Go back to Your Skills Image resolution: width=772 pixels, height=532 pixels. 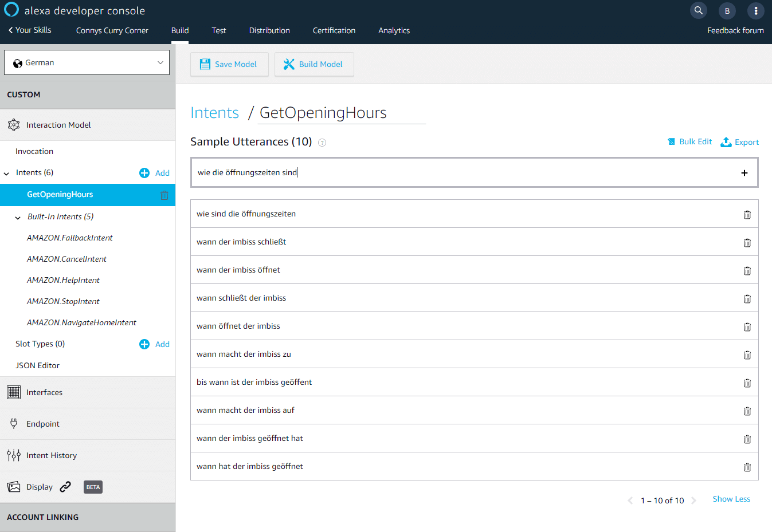pos(30,30)
